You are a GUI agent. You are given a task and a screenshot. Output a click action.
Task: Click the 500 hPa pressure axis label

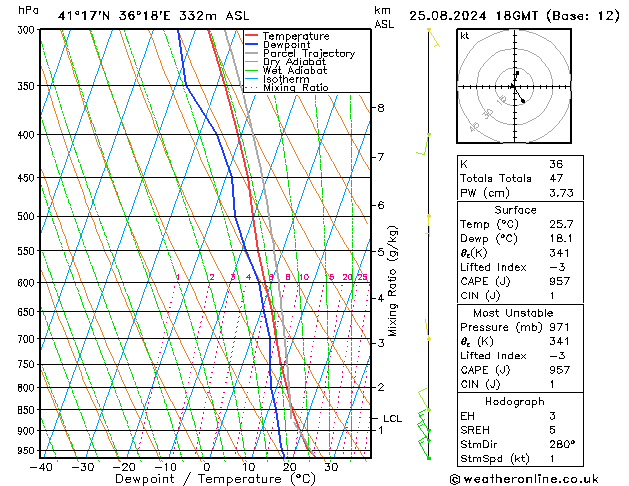28,217
